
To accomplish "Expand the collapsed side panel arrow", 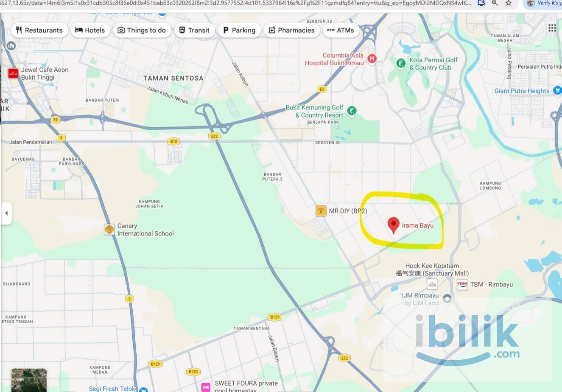I will coord(6,213).
